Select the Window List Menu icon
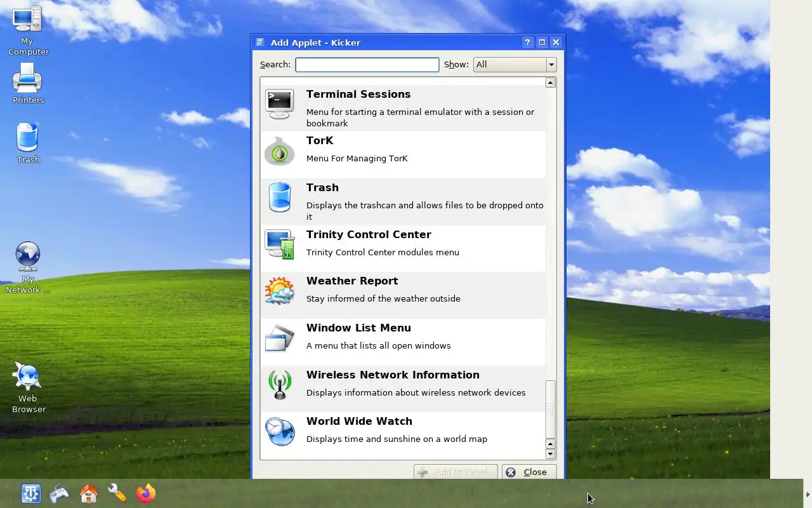812x508 pixels. point(280,338)
